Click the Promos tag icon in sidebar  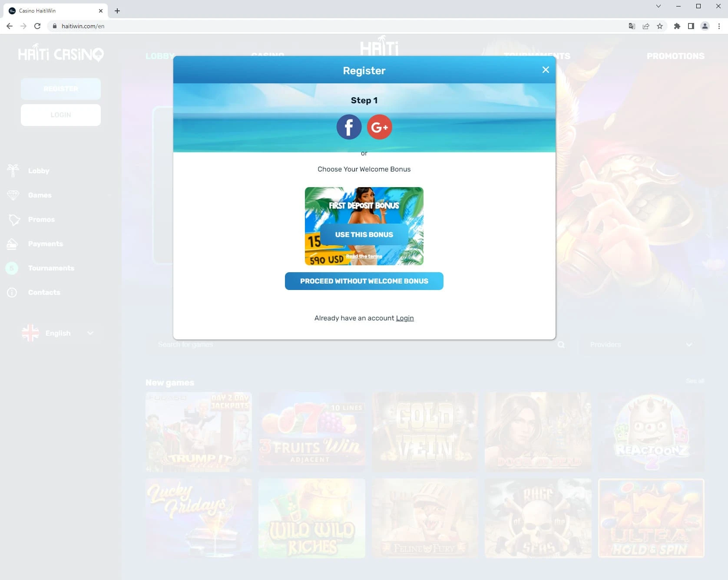[14, 220]
